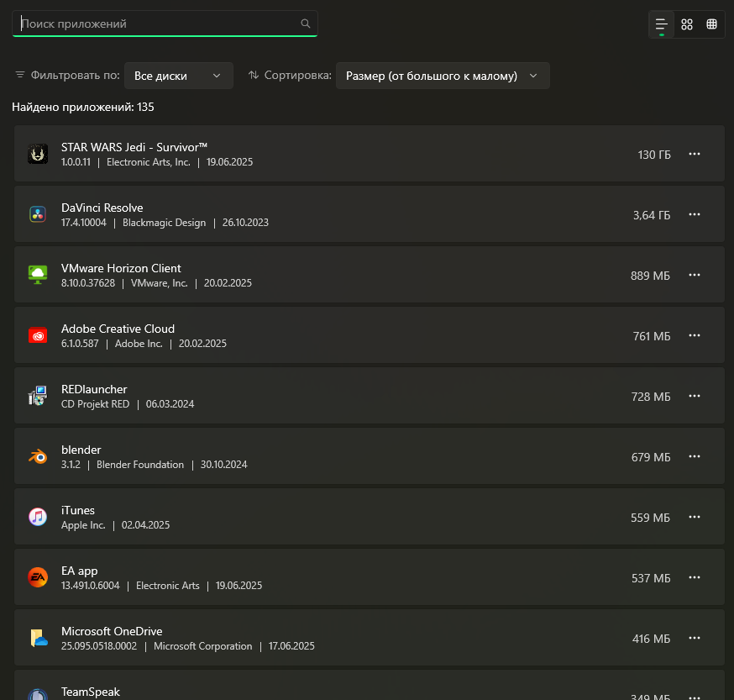734x700 pixels.
Task: Click the Adobe Creative Cloud icon
Action: 38,335
